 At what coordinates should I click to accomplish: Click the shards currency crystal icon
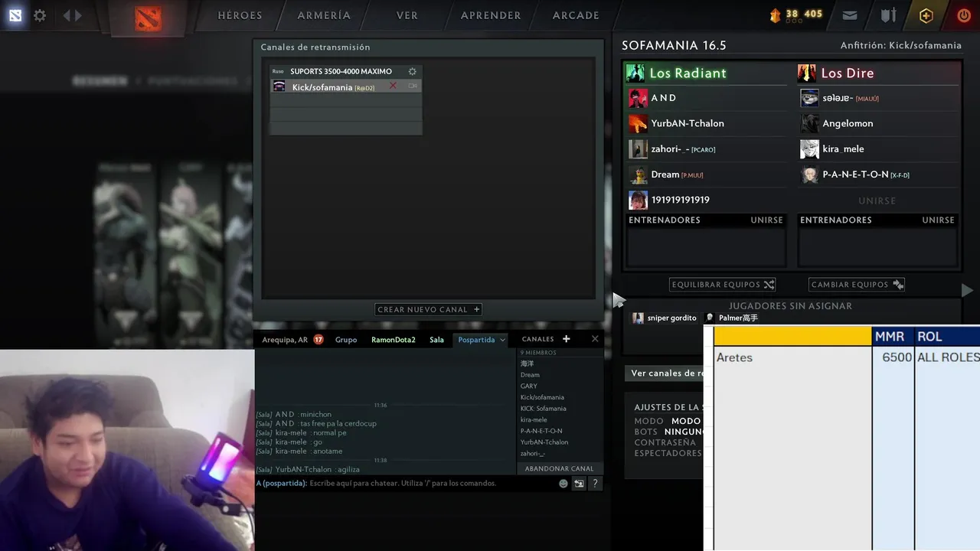point(775,15)
